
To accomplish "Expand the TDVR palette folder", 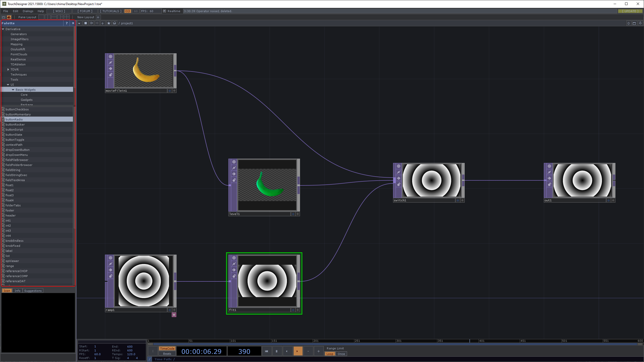I will point(8,69).
